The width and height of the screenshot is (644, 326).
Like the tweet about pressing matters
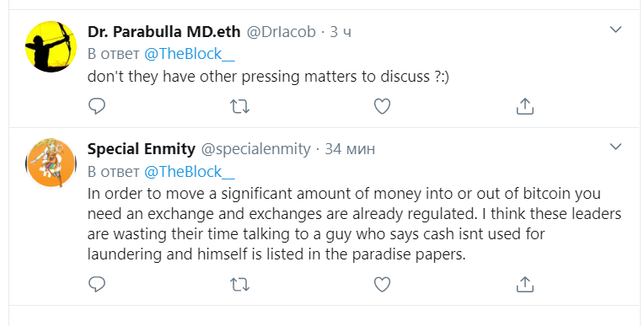[x=382, y=106]
